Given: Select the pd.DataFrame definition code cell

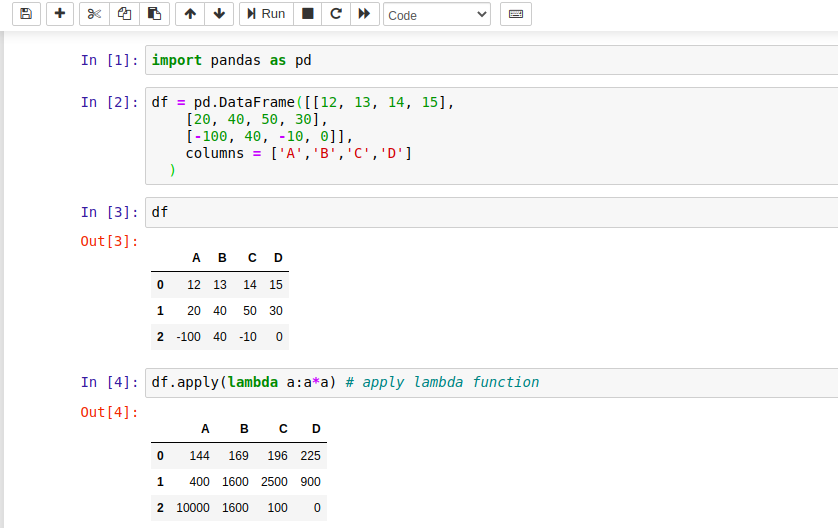Looking at the screenshot, I should coord(492,136).
